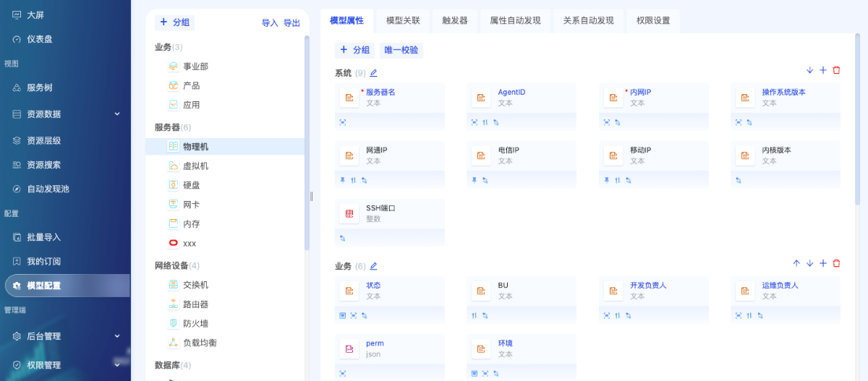Delete the 系统 attribute group via trash icon

[836, 70]
